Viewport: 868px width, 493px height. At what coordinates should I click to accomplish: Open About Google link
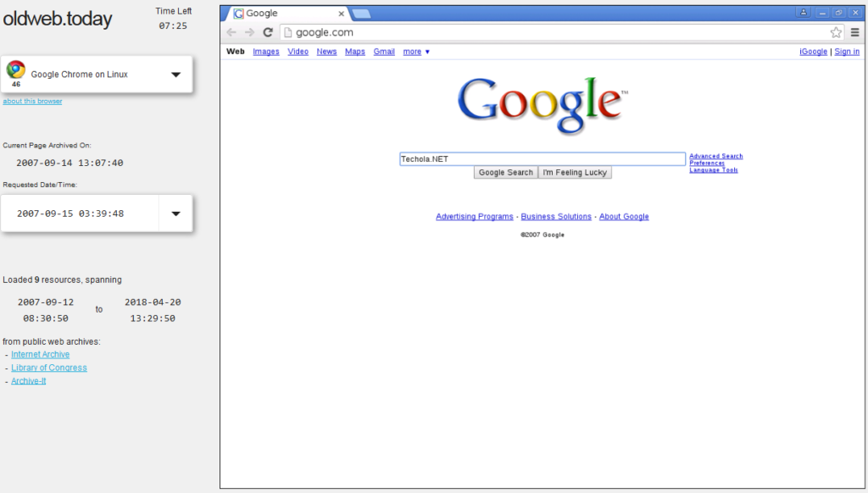pyautogui.click(x=624, y=216)
